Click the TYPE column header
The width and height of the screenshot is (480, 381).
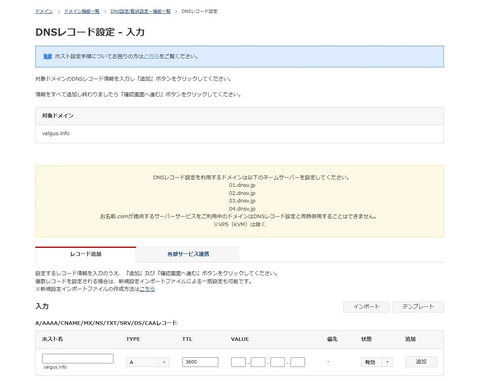coord(133,339)
